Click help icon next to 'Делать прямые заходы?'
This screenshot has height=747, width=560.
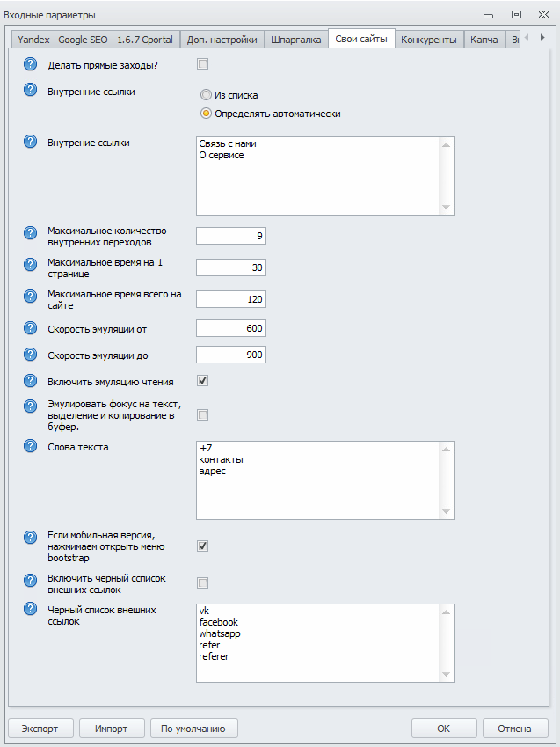(31, 63)
